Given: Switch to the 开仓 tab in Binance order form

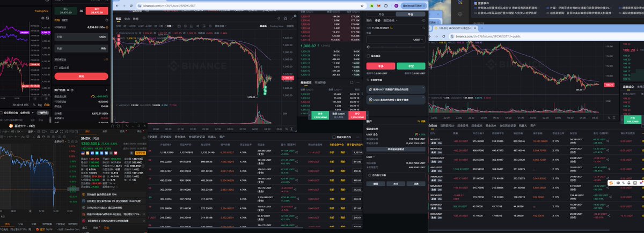Looking at the screenshot, I should tap(381, 14).
